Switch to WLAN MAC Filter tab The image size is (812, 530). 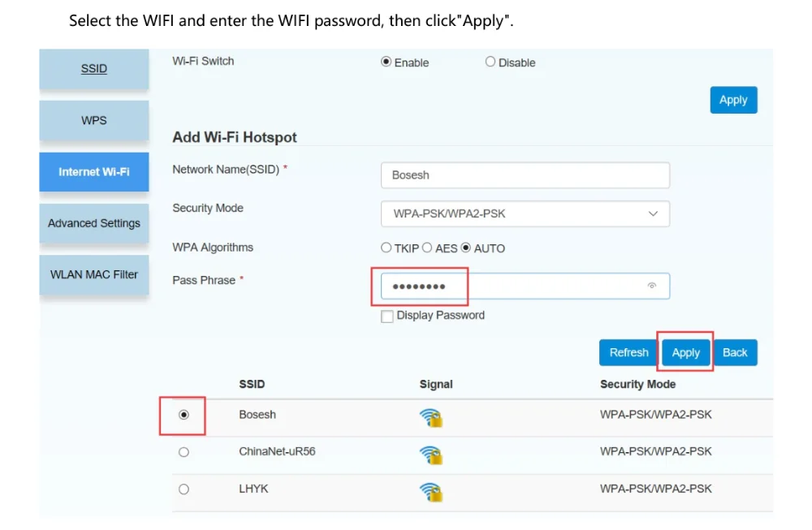coord(94,274)
